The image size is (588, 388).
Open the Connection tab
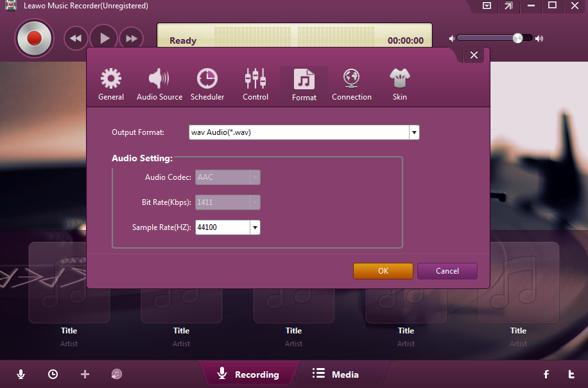[351, 84]
